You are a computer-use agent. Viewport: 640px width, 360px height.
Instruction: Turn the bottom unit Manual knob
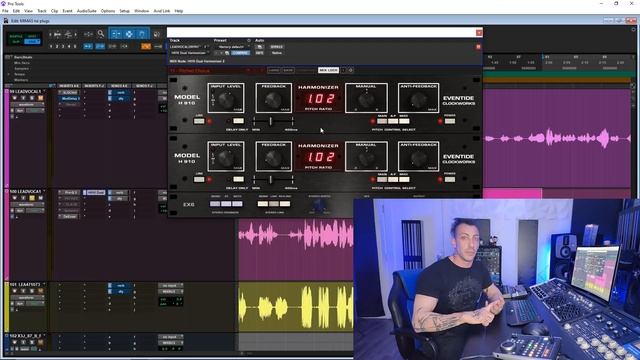[x=366, y=158]
